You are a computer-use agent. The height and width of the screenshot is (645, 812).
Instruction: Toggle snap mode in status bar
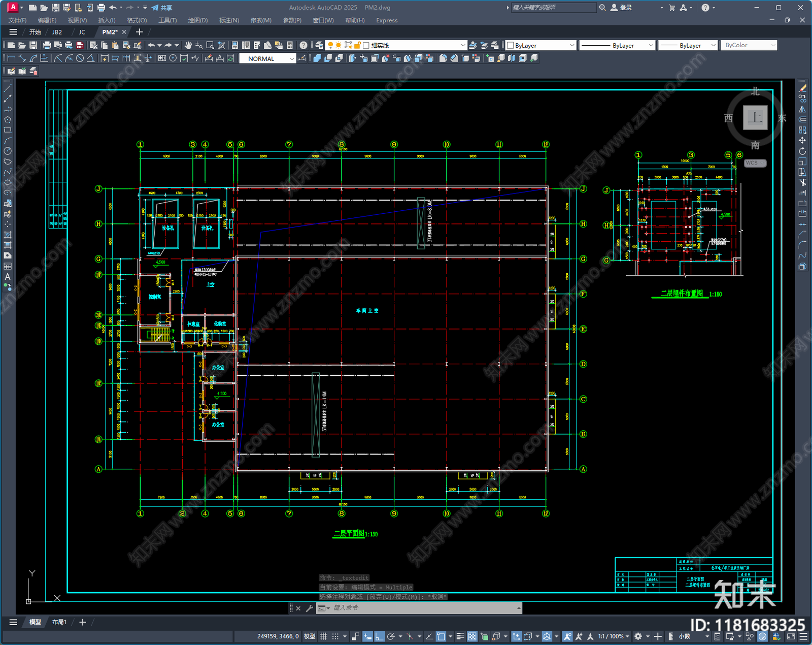point(335,636)
